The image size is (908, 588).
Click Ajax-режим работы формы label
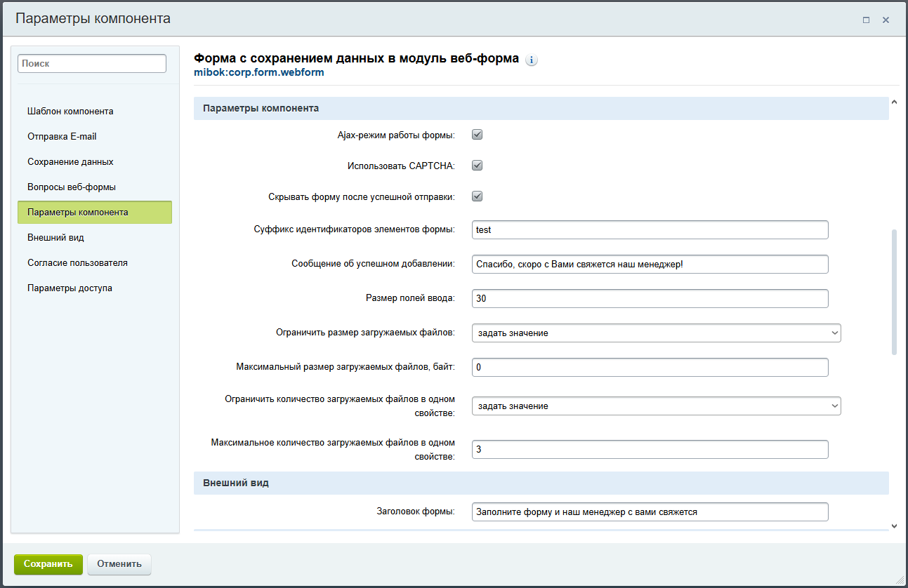[x=396, y=135]
